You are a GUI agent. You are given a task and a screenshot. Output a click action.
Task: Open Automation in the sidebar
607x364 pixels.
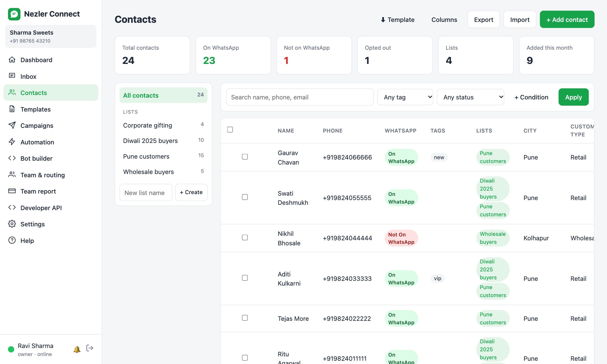coord(51,142)
